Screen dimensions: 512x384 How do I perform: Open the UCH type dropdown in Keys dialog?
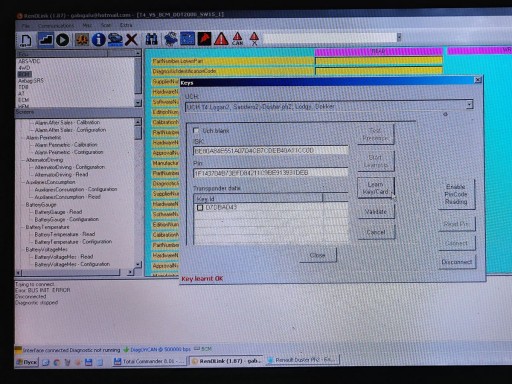pos(469,105)
